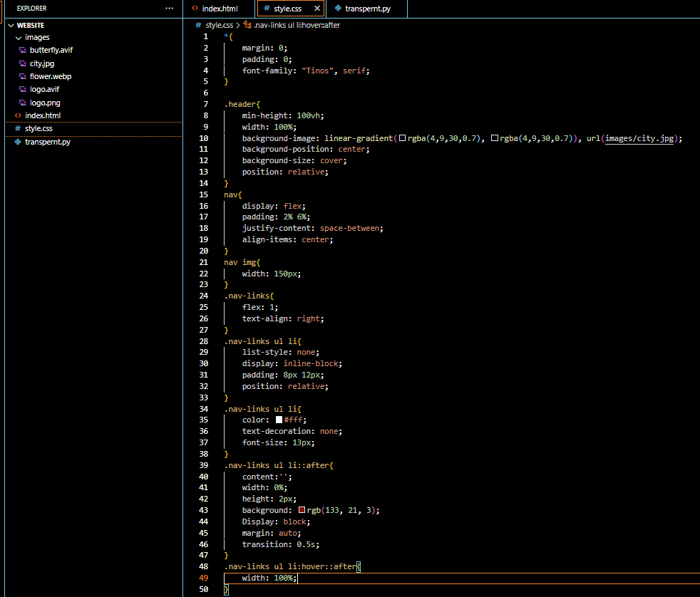The width and height of the screenshot is (700, 597).
Task: Close the style.css editor tab
Action: click(x=316, y=9)
